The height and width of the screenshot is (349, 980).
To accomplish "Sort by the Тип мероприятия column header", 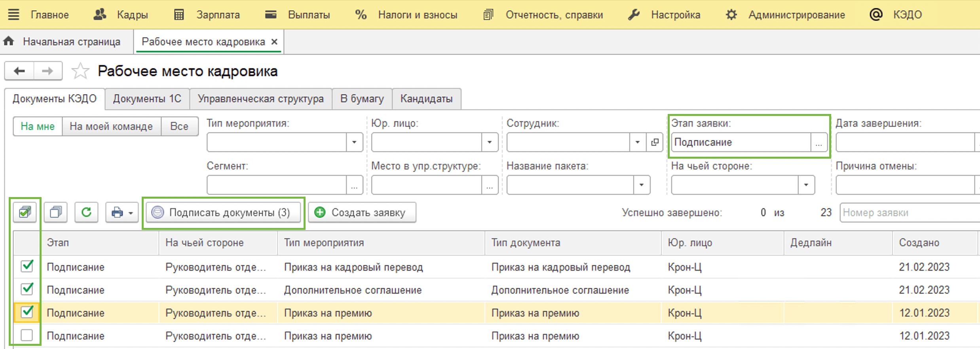I will pos(381,243).
